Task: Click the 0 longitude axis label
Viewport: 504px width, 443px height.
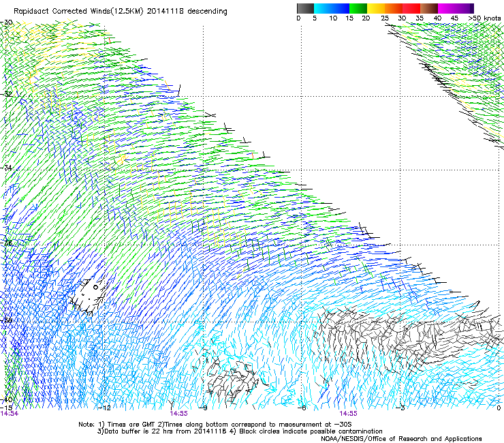Action: [499, 408]
